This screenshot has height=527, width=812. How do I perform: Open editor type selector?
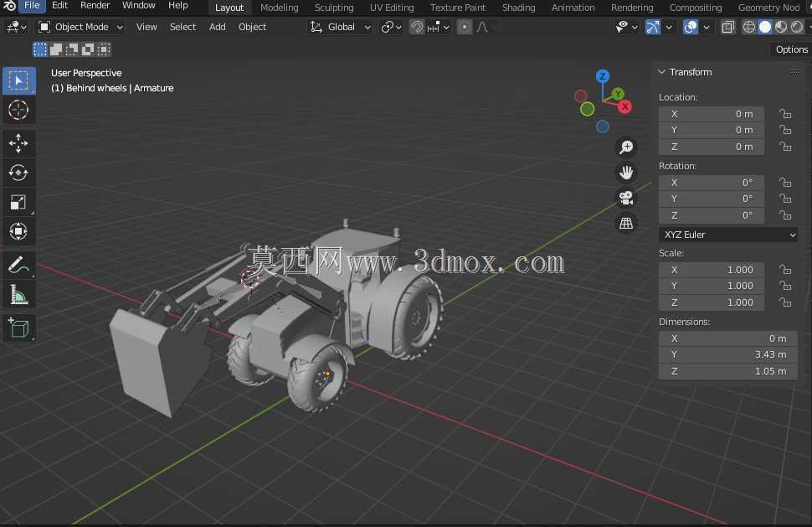coord(17,27)
